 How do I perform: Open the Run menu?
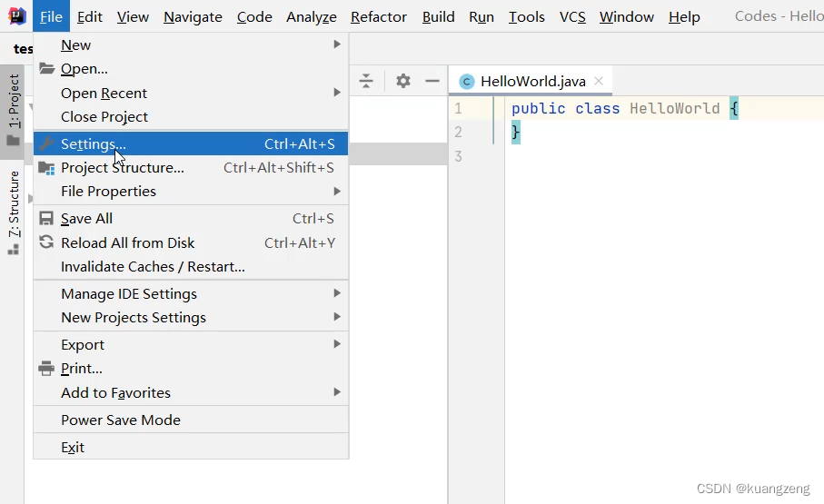[481, 17]
